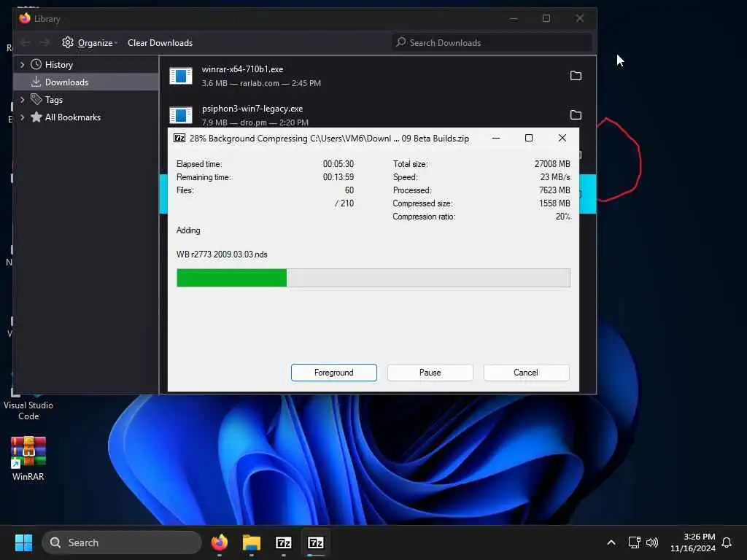Expand the History tree node
This screenshot has width=747, height=560.
click(x=22, y=64)
